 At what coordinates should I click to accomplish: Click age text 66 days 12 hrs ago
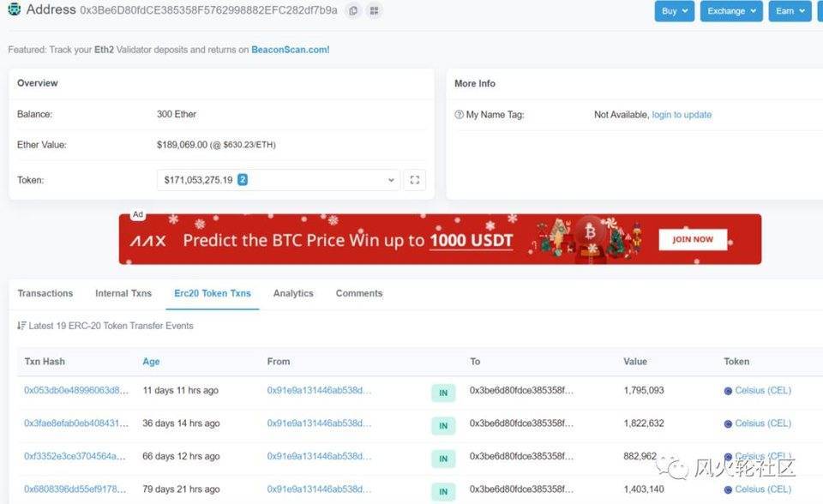tap(181, 456)
